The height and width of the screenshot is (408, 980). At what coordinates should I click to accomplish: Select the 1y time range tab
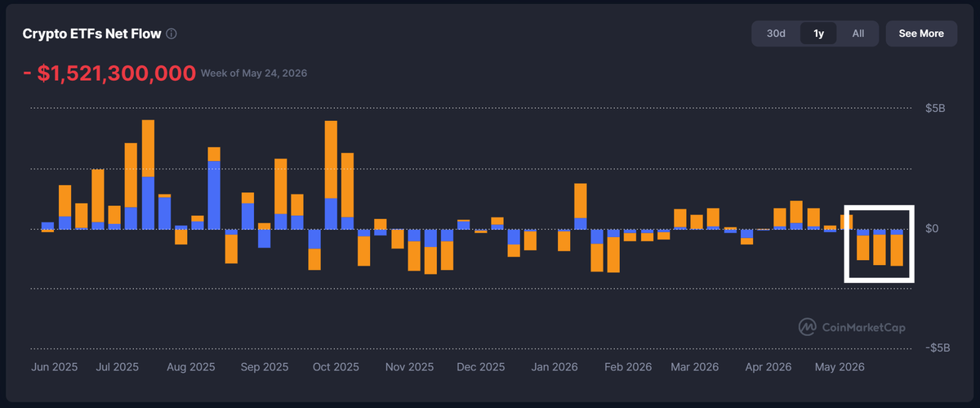[x=818, y=34]
